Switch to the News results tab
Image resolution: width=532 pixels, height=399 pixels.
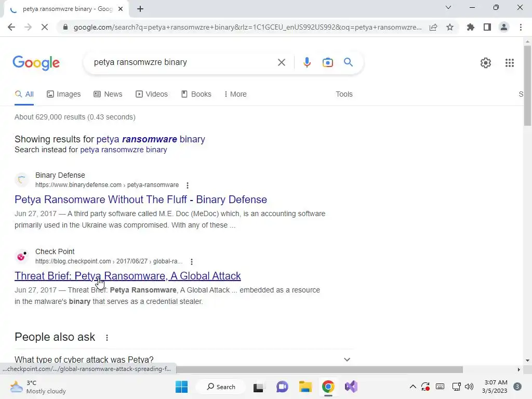click(108, 94)
